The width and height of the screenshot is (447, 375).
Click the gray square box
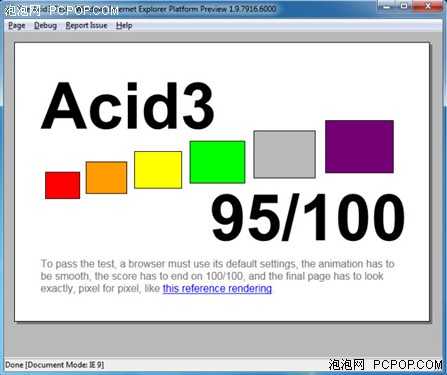tap(284, 154)
